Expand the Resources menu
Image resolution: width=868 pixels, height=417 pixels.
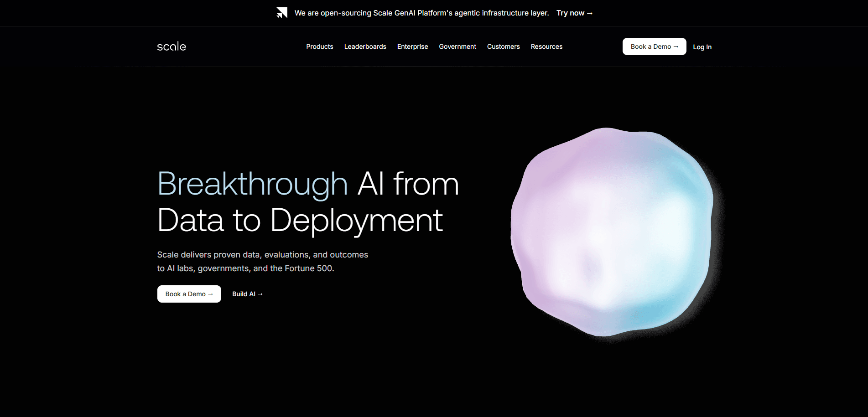pos(546,46)
